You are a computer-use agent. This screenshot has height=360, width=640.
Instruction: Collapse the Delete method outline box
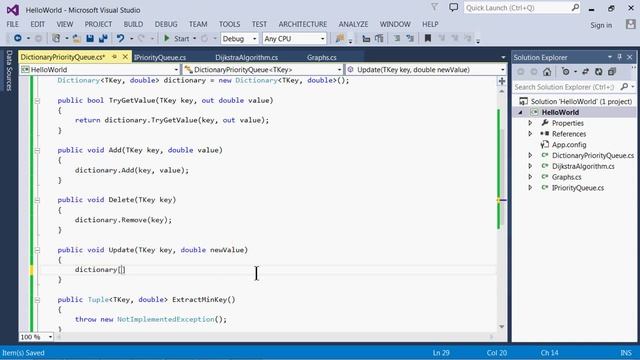pos(37,200)
